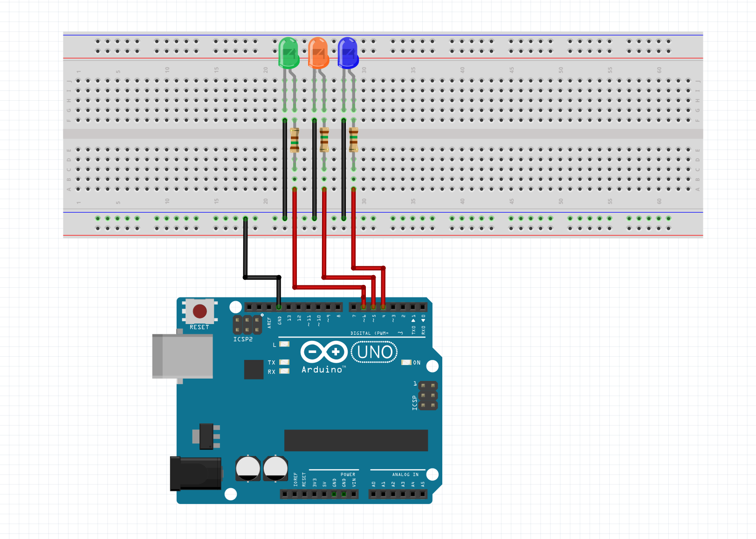The width and height of the screenshot is (756, 539).
Task: Click the black DC power jack on the Arduino
Action: coord(196,474)
